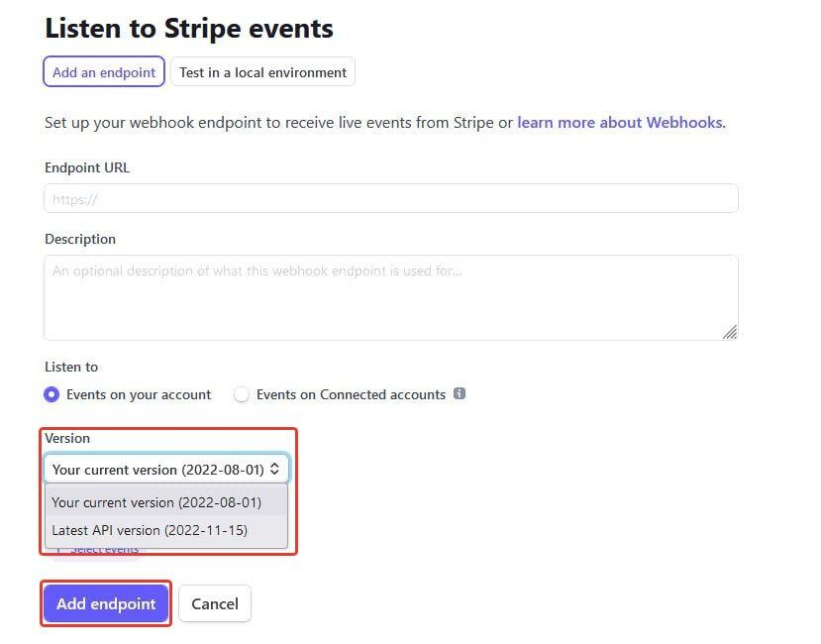Click the up-down arrows on Version selector
The width and height of the screenshot is (821, 644).
[x=274, y=469]
